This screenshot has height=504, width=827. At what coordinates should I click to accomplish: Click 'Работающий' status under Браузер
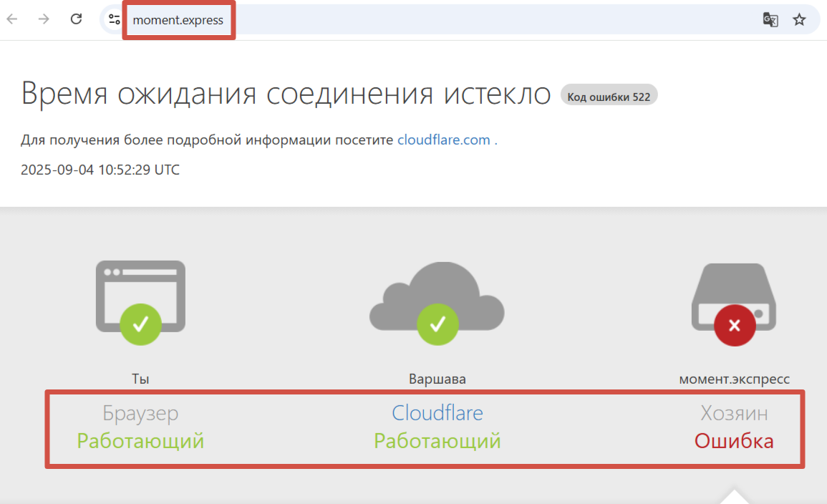tap(140, 441)
